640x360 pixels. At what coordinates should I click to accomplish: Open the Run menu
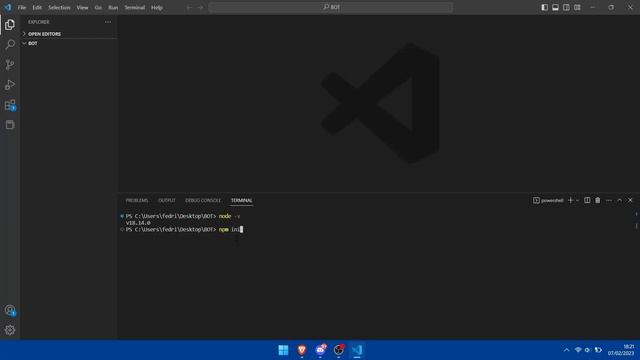113,7
